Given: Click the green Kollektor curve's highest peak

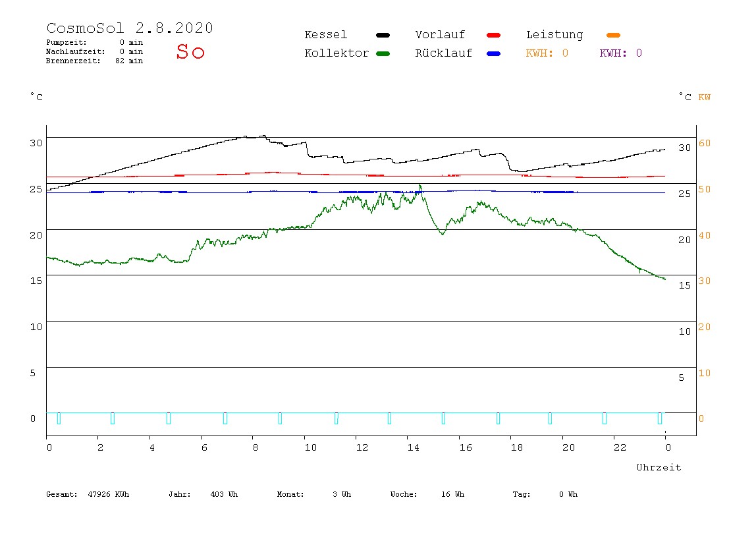Looking at the screenshot, I should pos(420,186).
